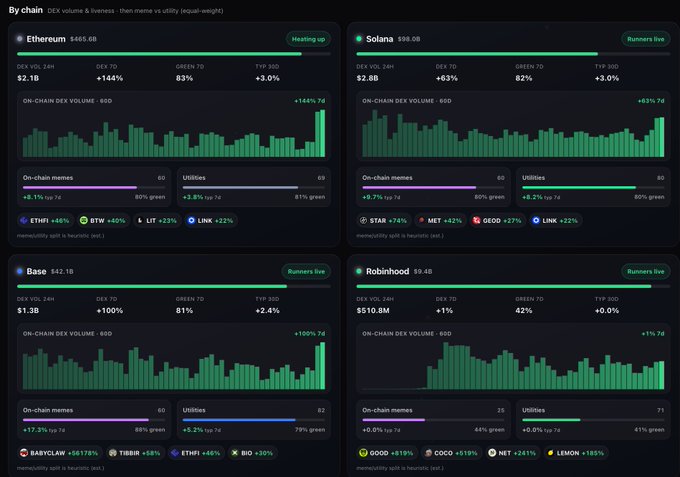Click the BIO token icon
Viewport: 680px width, 477px height.
(x=235, y=453)
